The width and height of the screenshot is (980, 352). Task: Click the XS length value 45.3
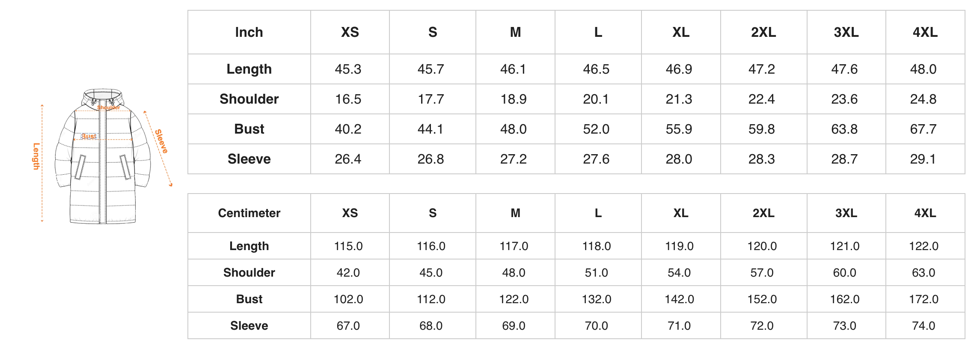click(348, 69)
